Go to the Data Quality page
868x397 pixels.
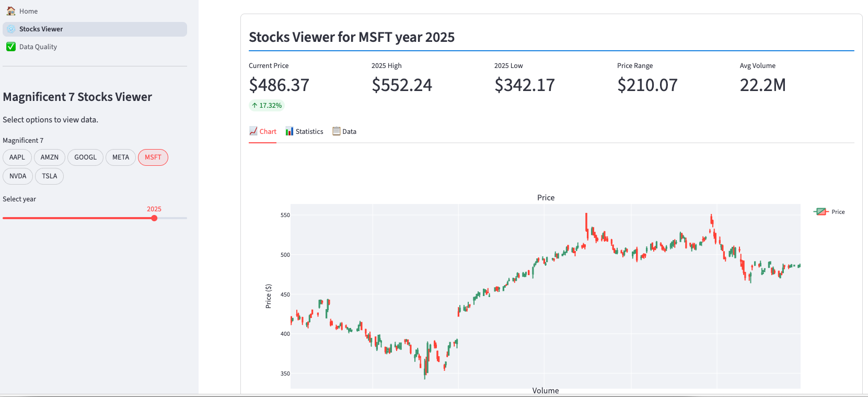point(95,47)
